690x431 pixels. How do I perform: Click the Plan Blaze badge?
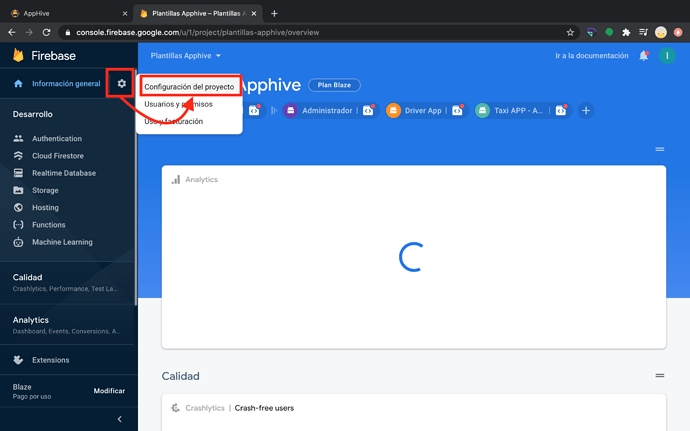334,85
